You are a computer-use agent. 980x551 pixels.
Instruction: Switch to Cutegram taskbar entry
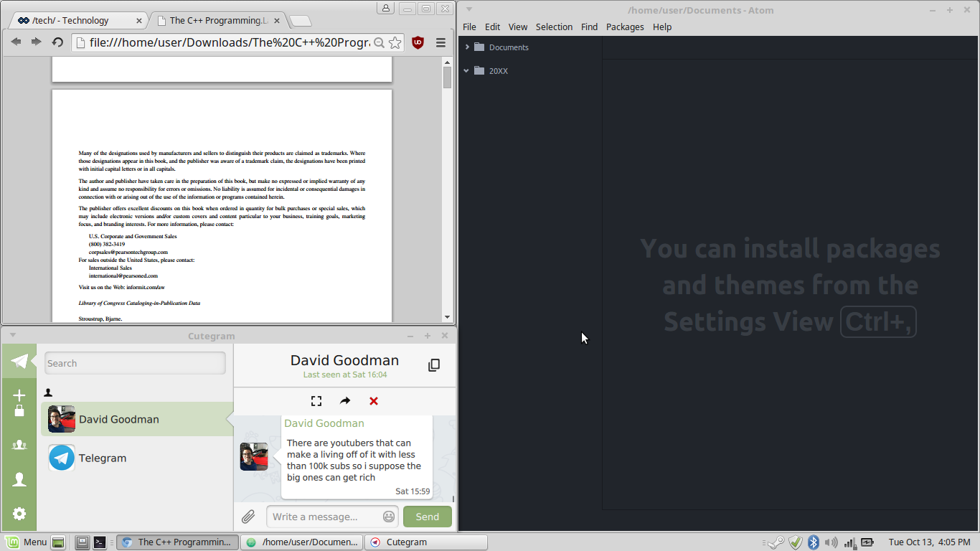coord(426,542)
